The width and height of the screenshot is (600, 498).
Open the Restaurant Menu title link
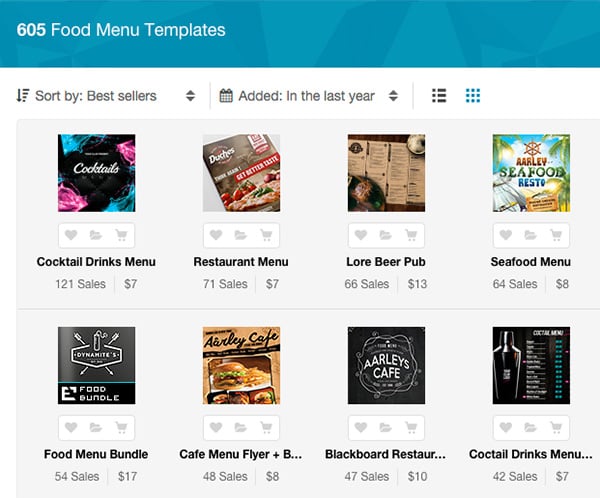(241, 262)
